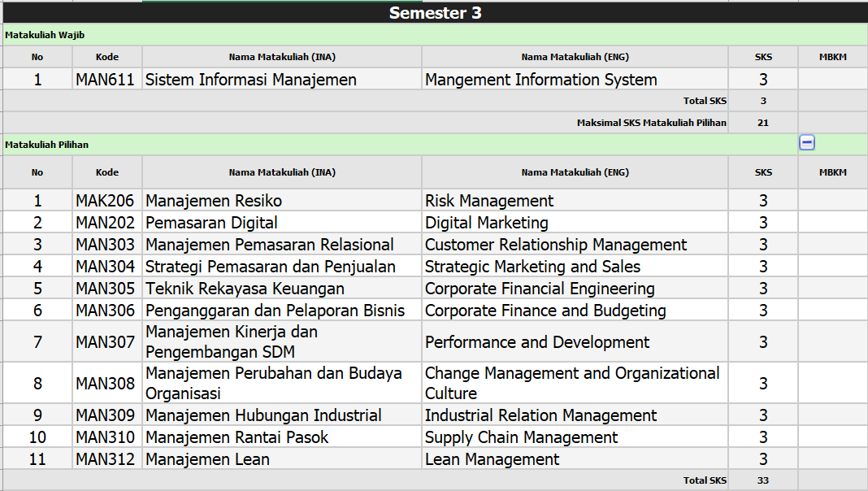Click the MAN306 code cell
Screen dimensions: 868x491
click(x=106, y=311)
